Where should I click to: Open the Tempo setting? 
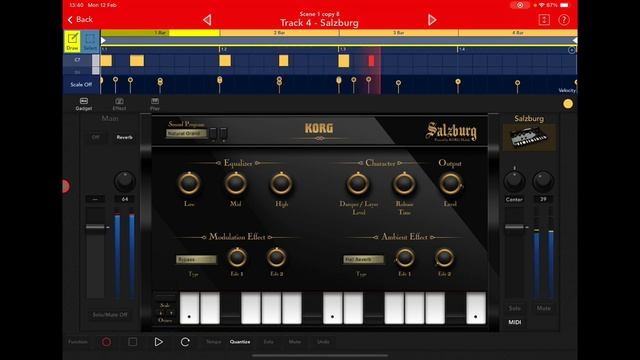pos(213,342)
